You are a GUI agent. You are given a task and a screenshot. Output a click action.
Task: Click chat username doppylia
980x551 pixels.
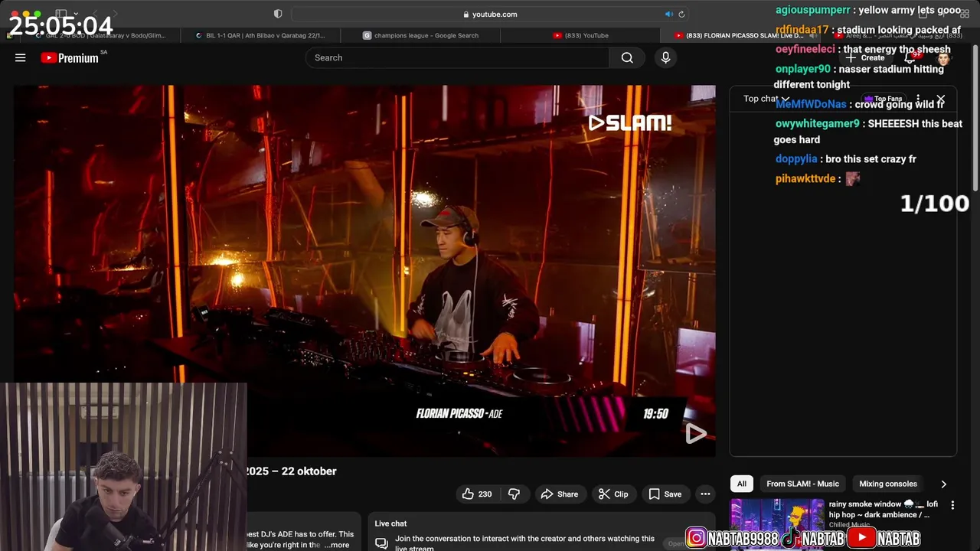(796, 159)
